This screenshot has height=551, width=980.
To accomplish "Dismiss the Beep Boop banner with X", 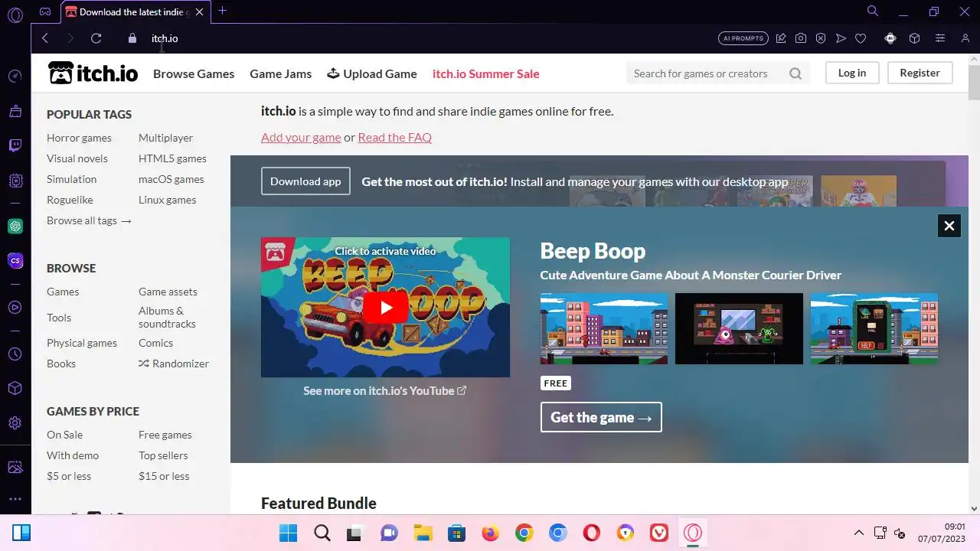I will [949, 226].
